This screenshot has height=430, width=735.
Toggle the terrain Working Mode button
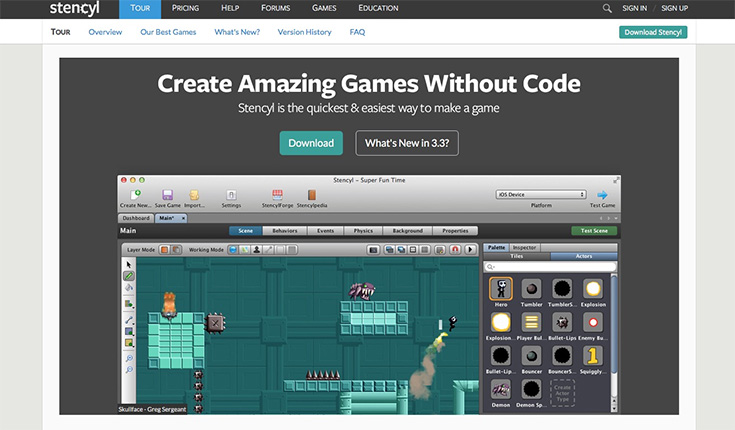(x=245, y=250)
